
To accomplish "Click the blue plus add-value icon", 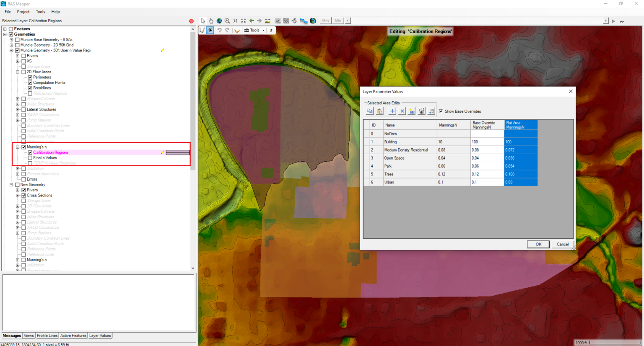I will (x=392, y=111).
